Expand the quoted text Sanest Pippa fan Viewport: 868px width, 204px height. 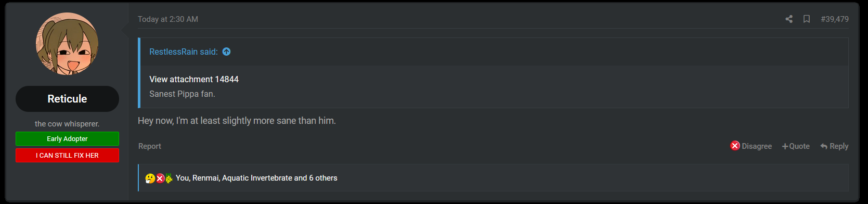point(182,94)
